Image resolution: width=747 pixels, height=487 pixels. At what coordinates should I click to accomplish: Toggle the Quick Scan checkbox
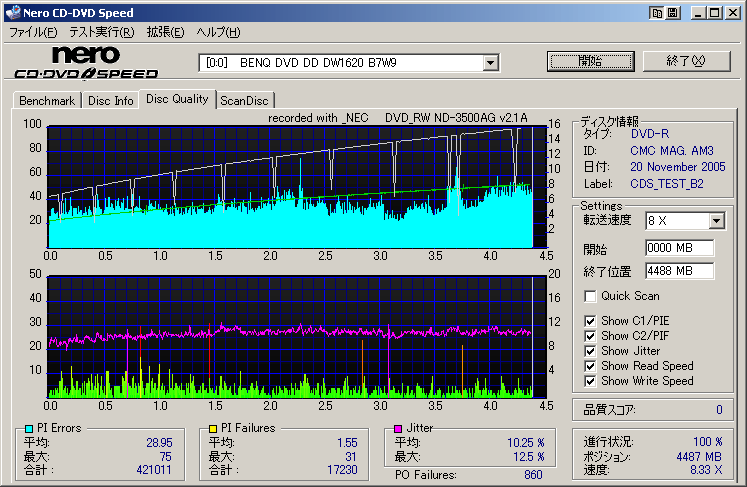pos(590,296)
